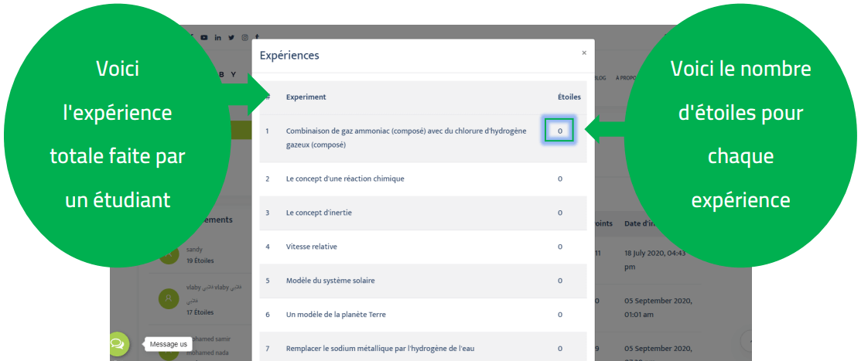This screenshot has height=361, width=868.
Task: Open 'Le concept d'inertie' experiment
Action: (x=319, y=213)
